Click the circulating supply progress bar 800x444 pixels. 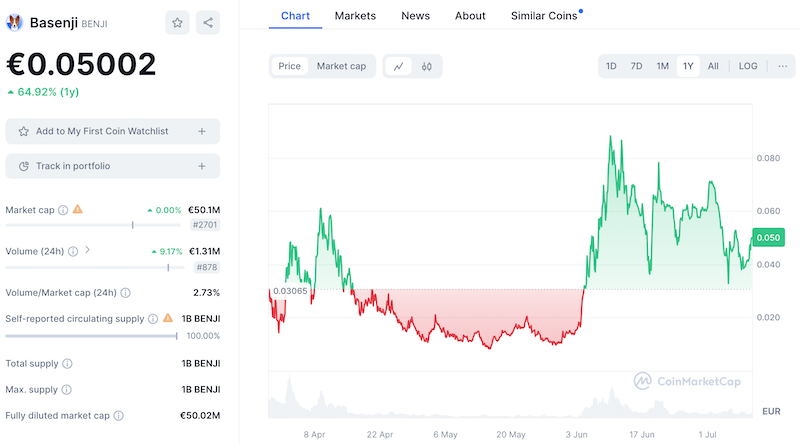coord(91,336)
